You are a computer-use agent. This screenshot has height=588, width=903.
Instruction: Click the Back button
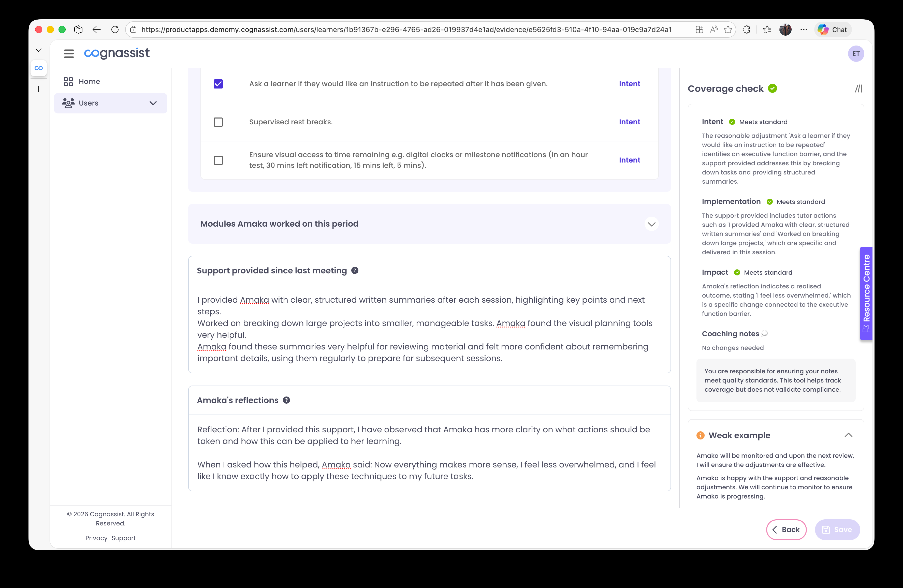coord(786,530)
